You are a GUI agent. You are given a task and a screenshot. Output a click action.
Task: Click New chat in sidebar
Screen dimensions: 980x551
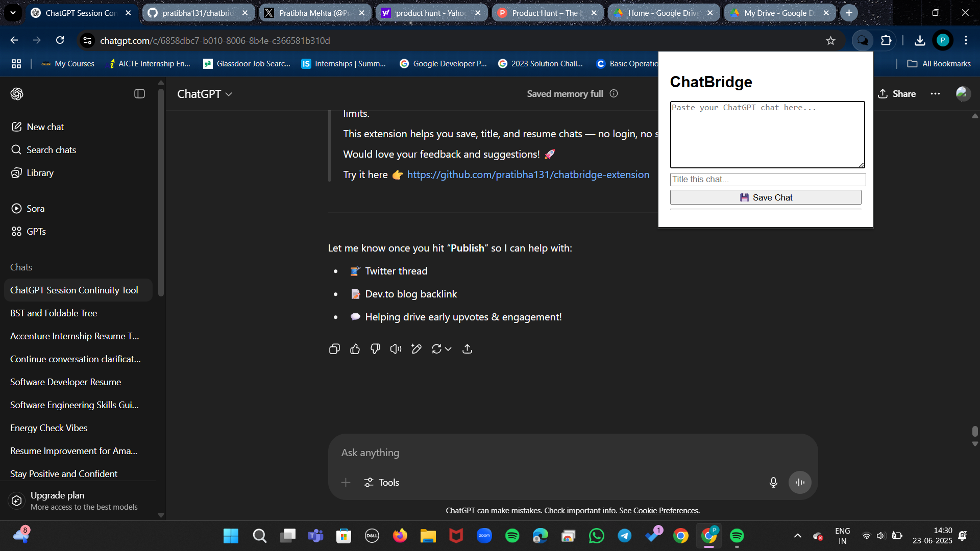tap(79, 127)
